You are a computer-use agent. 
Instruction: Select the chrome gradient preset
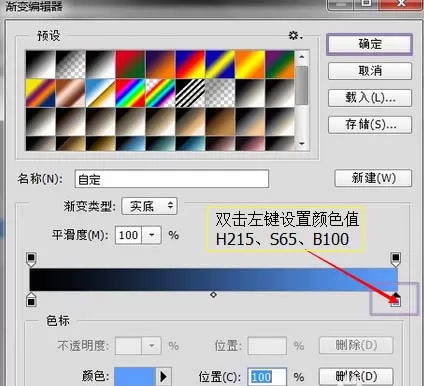pos(100,93)
